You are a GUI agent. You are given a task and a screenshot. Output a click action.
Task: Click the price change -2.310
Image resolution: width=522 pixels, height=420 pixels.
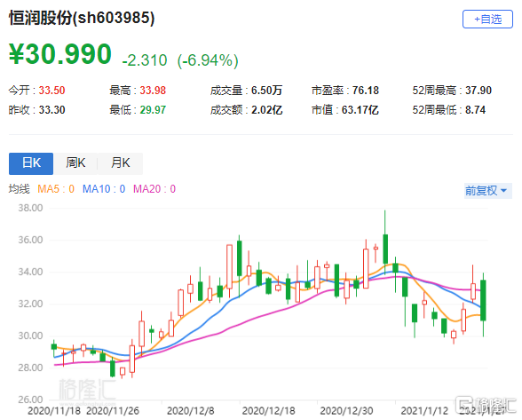(145, 61)
